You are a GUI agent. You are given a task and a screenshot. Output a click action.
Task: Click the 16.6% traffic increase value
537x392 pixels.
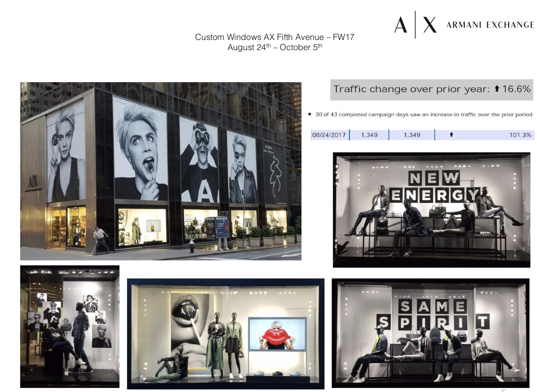[516, 89]
